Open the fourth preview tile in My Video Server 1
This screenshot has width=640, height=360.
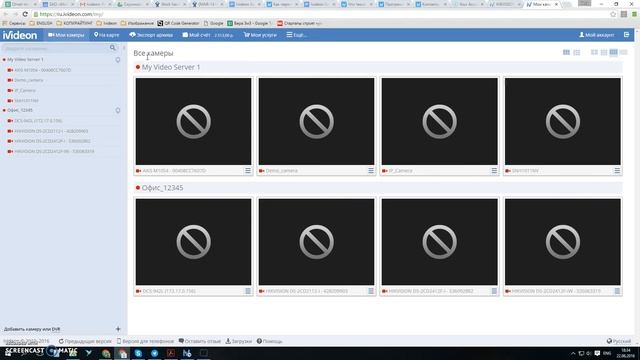(562, 121)
